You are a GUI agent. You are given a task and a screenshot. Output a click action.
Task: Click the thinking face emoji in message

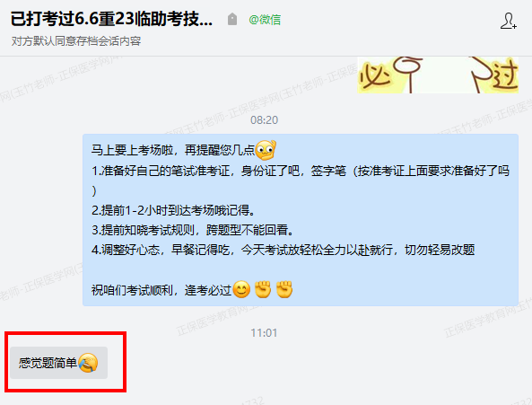pyautogui.click(x=266, y=150)
